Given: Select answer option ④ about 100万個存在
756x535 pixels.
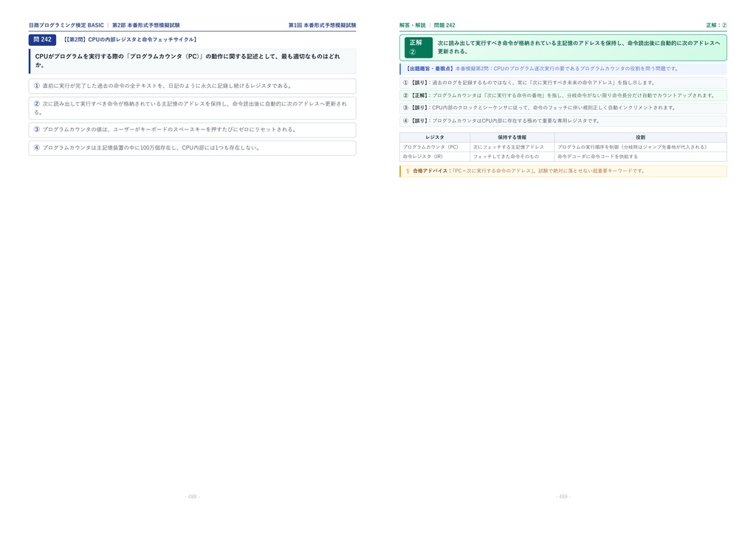Looking at the screenshot, I should tap(193, 148).
